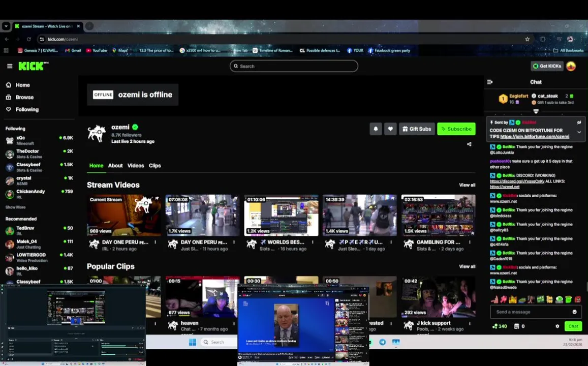The width and height of the screenshot is (588, 366).
Task: Click the Kick search field
Action: 294,66
